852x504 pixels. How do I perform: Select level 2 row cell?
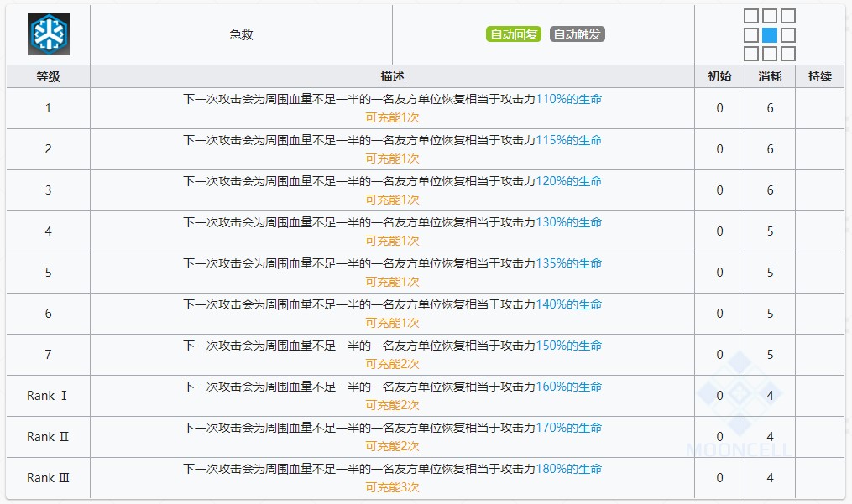coord(49,149)
